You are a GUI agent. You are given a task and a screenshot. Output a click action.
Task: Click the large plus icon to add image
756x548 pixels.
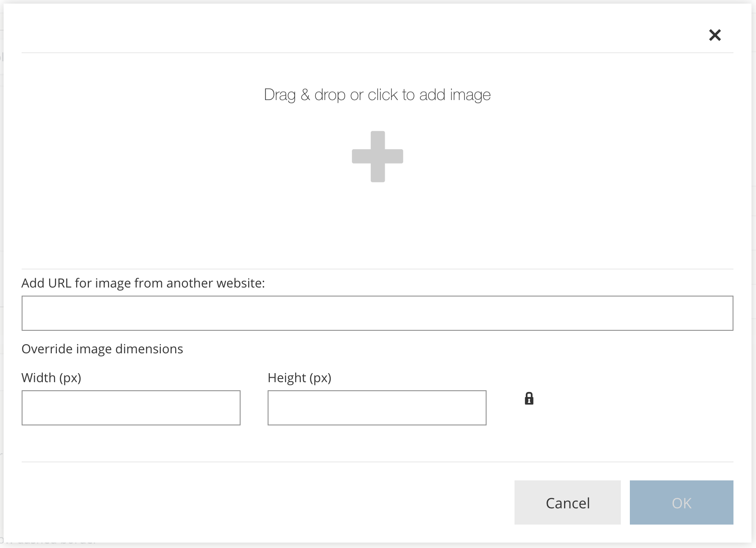378,156
